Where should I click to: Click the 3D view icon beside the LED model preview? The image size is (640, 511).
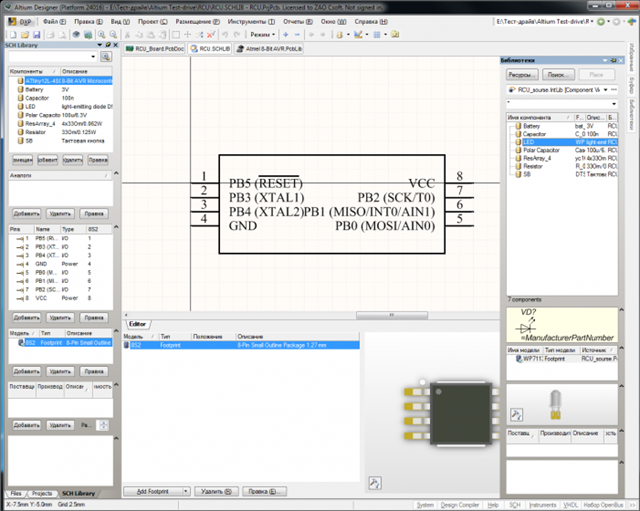pos(516,415)
